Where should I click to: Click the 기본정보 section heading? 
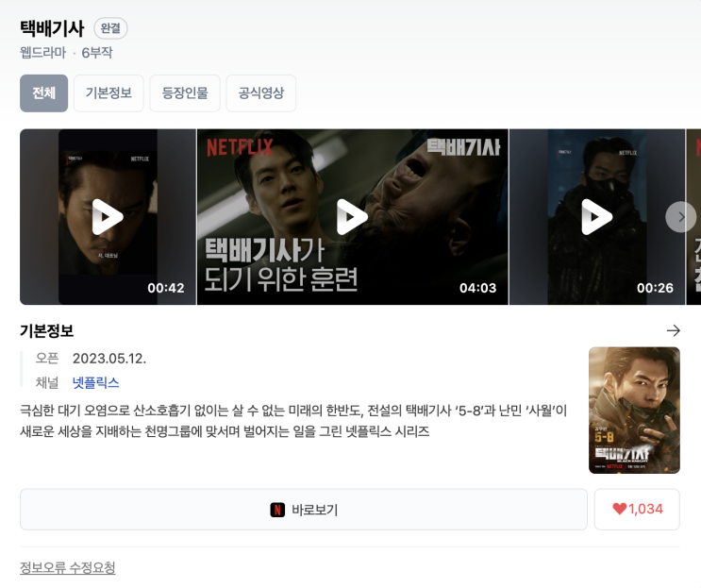(x=47, y=331)
